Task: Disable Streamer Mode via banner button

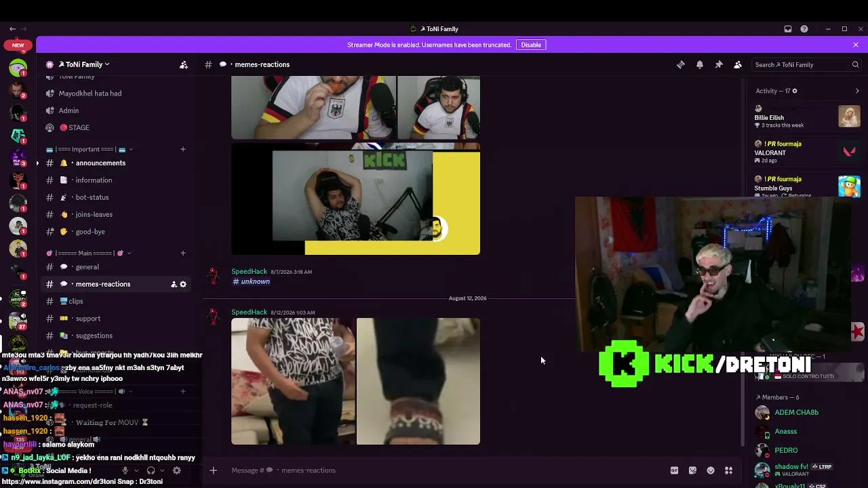Action: [531, 45]
